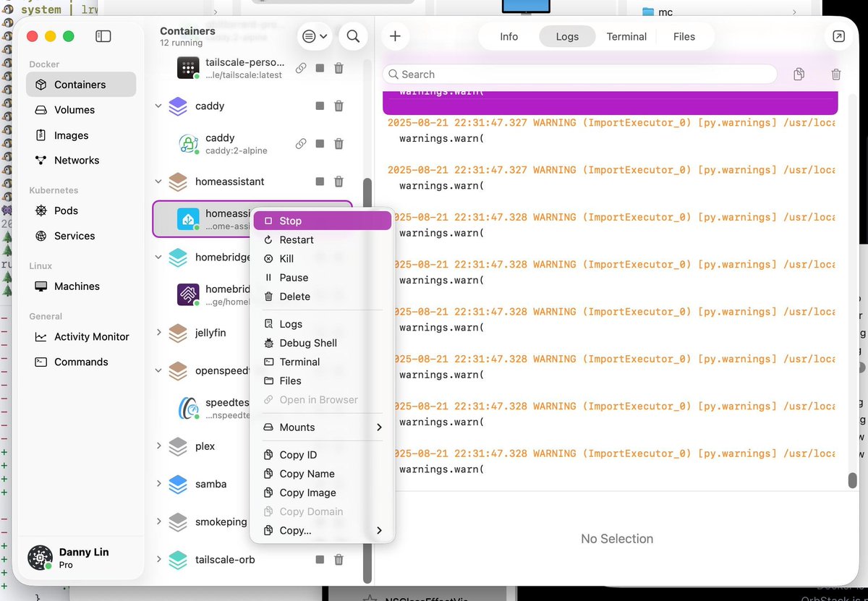Choose Logs in the context menu

[323, 324]
